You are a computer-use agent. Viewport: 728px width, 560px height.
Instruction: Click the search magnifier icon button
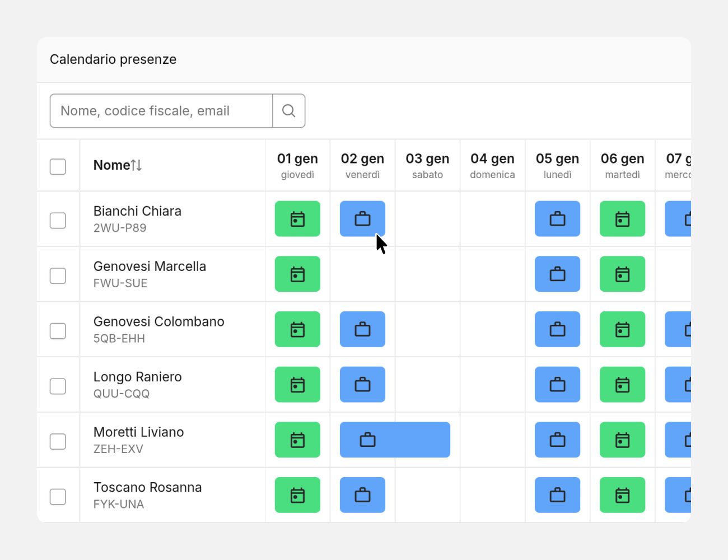click(x=288, y=111)
